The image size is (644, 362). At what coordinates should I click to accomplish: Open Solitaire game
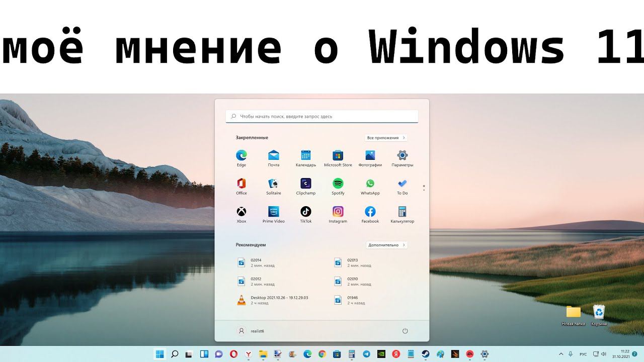274,186
